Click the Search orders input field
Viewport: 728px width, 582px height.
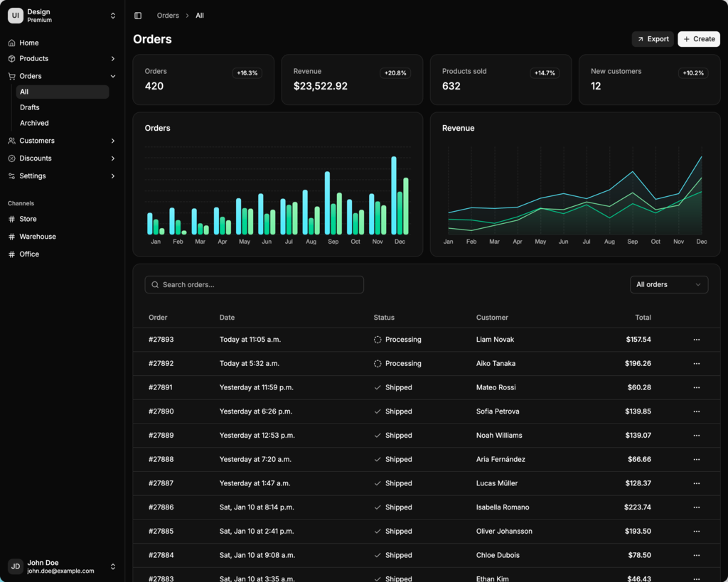coord(255,285)
